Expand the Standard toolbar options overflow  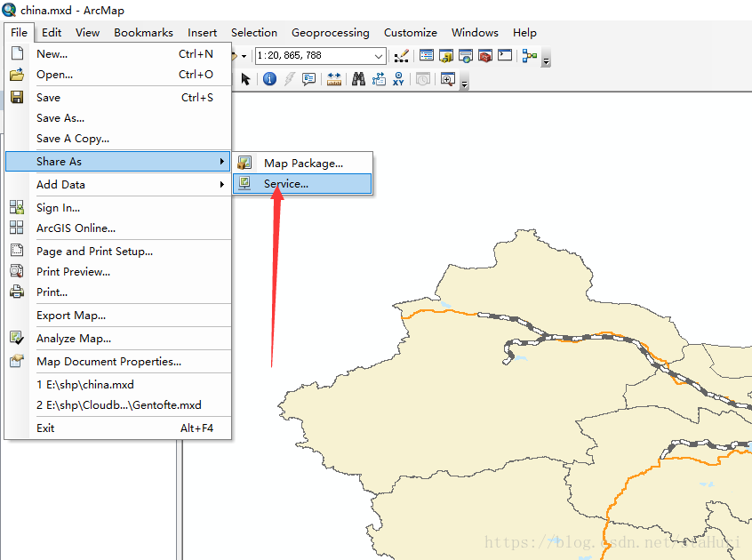[546, 59]
